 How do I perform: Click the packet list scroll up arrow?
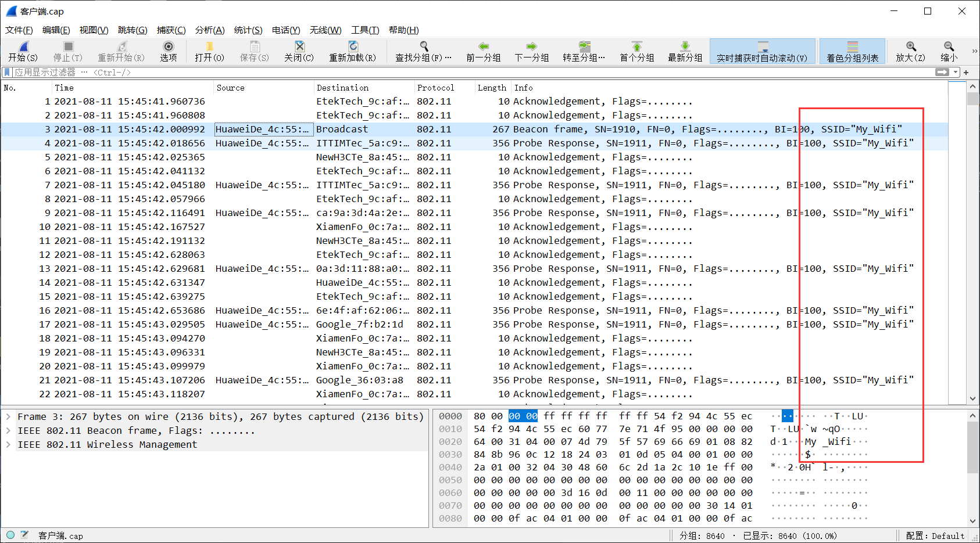point(973,86)
